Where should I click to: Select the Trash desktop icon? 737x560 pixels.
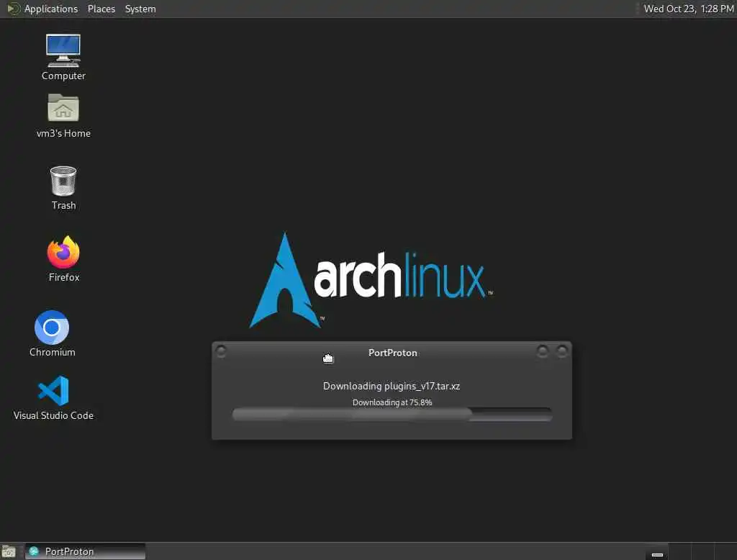point(63,188)
